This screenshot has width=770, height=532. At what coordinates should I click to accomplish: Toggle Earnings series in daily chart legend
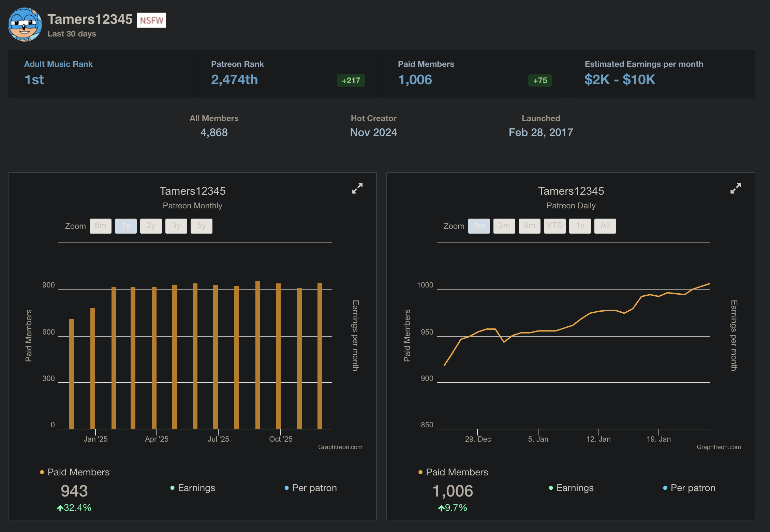575,488
